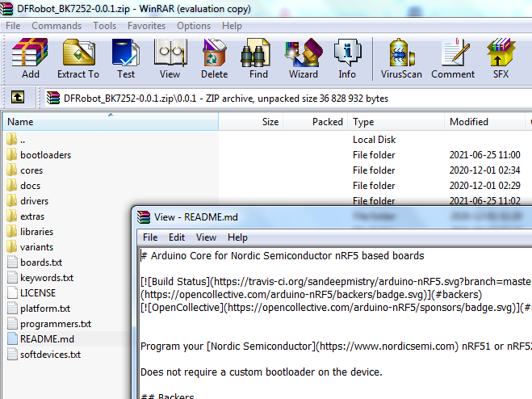This screenshot has width=532, height=399.
Task: Select the extras folder
Action: click(x=26, y=216)
